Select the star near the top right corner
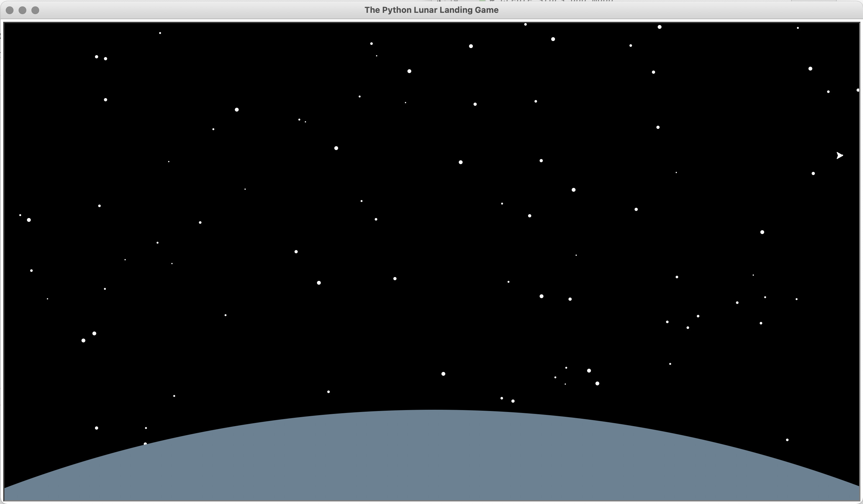The image size is (863, 504). [x=798, y=29]
